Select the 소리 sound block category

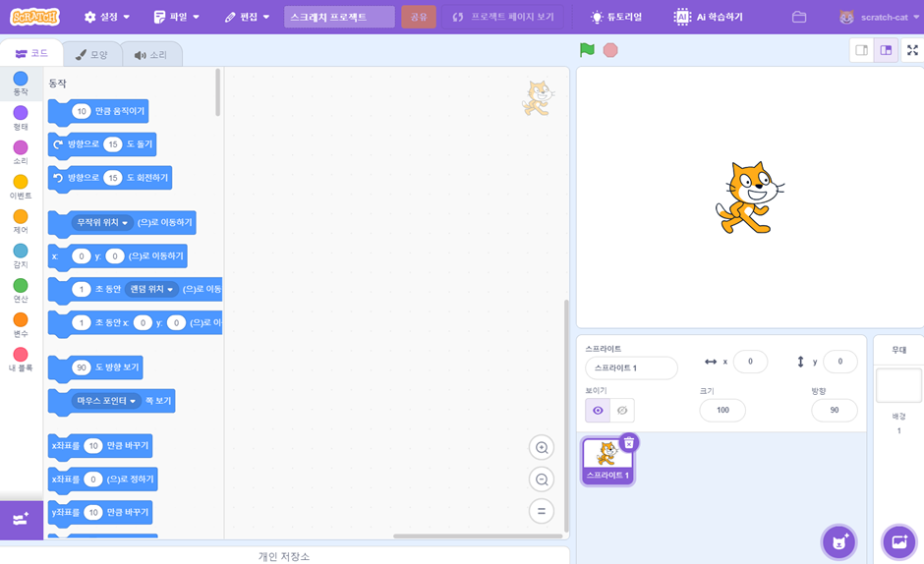[x=21, y=152]
